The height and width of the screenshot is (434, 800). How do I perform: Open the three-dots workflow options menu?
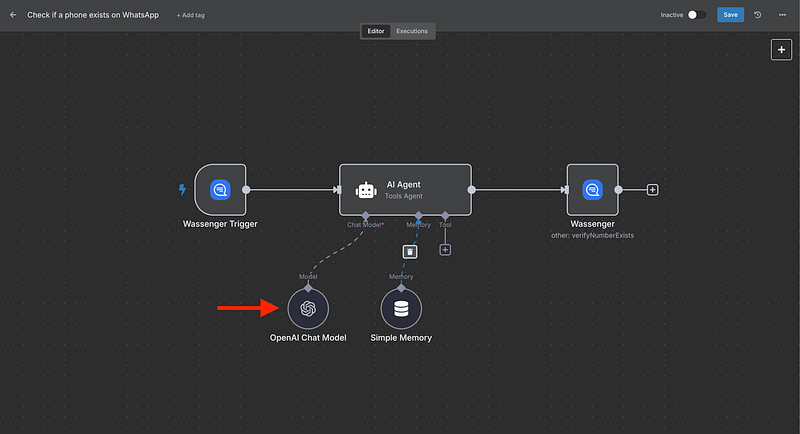point(782,15)
